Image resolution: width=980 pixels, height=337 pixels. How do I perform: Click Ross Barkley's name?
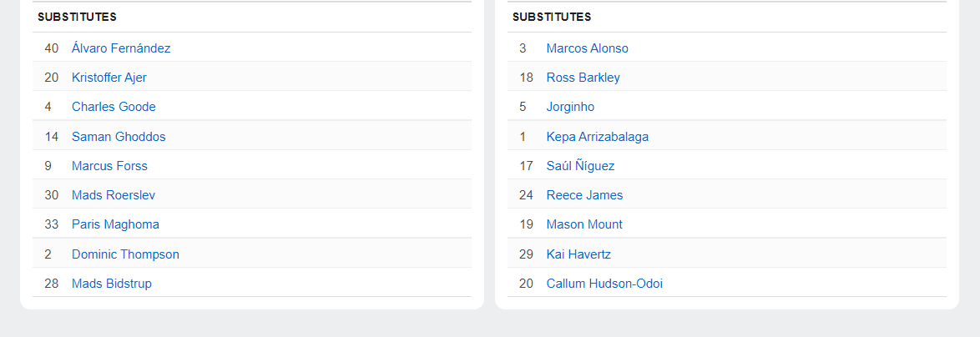[583, 78]
